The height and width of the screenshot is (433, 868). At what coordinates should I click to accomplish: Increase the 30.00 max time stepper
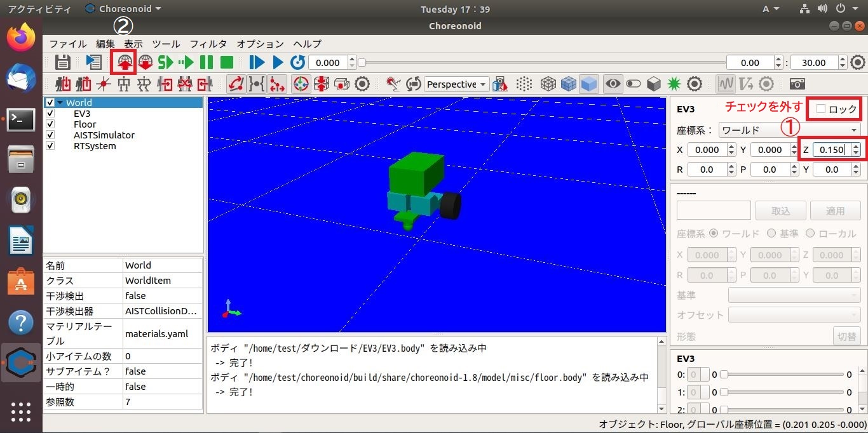click(x=843, y=60)
